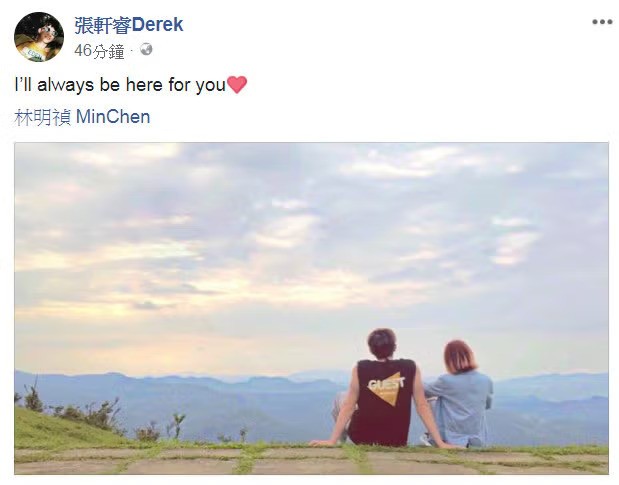This screenshot has height=485, width=619.
Task: Open the sunset couple photo in viewer
Action: [311, 308]
